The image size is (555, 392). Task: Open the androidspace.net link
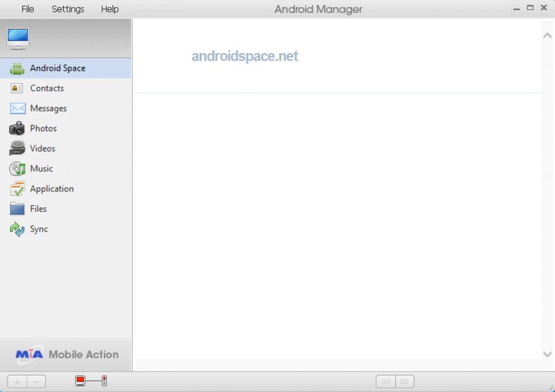pyautogui.click(x=244, y=56)
